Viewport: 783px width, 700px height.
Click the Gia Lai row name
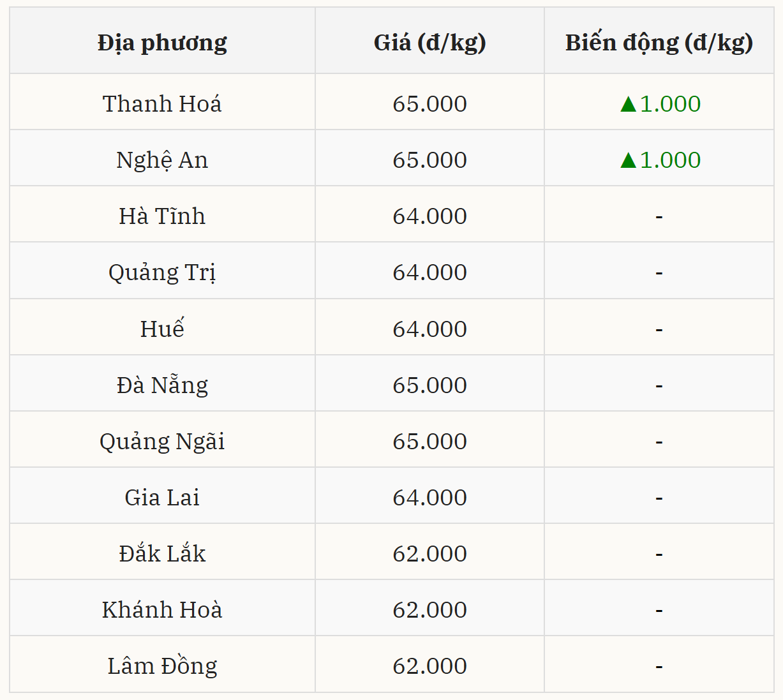(x=162, y=498)
